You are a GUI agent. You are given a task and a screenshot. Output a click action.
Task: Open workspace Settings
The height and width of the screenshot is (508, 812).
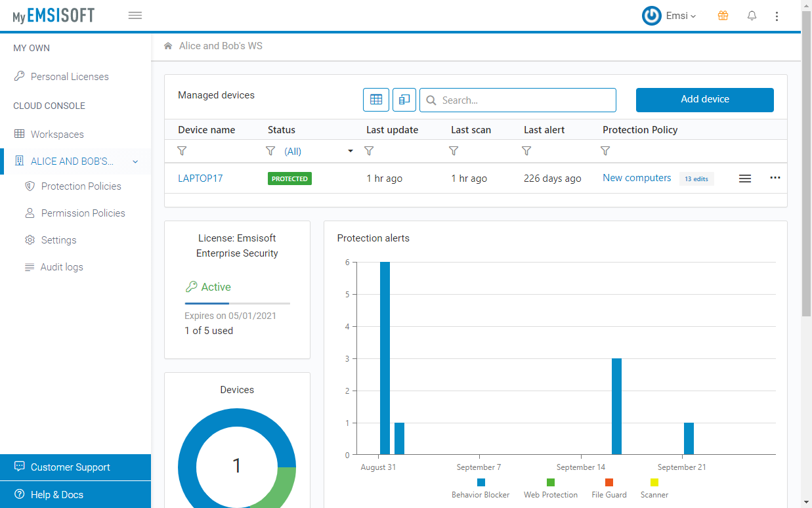[x=59, y=240]
